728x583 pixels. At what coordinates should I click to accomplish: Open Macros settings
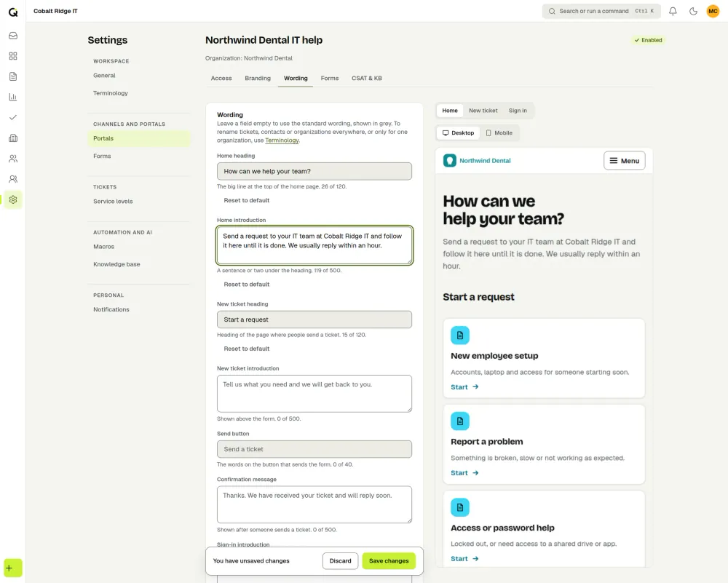point(139,247)
